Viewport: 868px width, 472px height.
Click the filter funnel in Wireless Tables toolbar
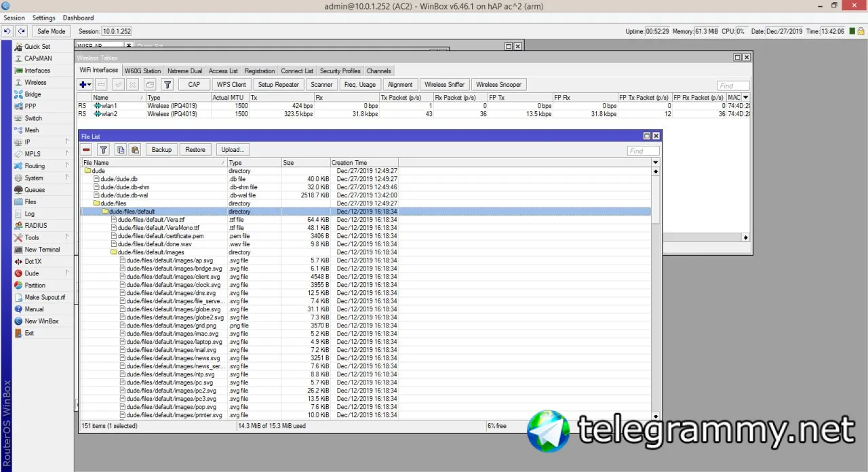[167, 85]
